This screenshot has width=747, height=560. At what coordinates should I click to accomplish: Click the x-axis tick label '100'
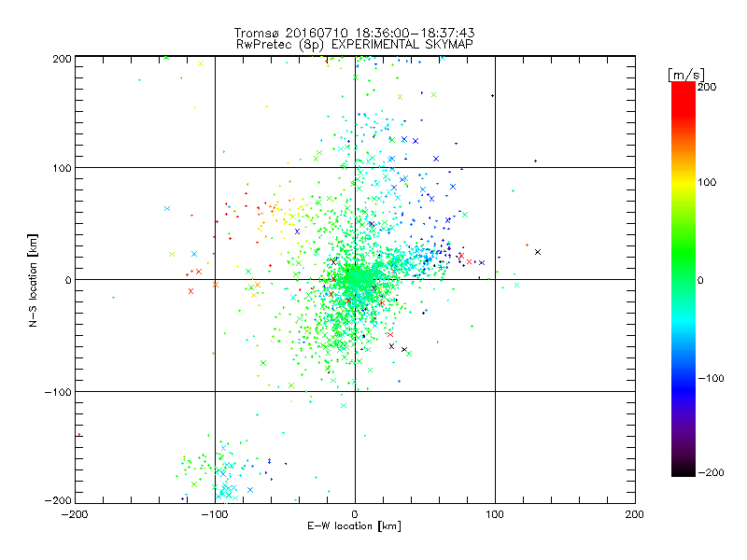(x=495, y=514)
